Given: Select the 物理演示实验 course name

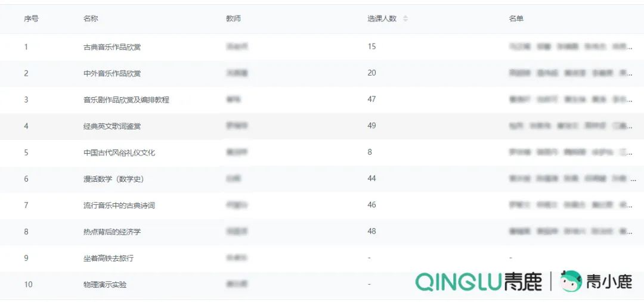Looking at the screenshot, I should coord(105,285).
